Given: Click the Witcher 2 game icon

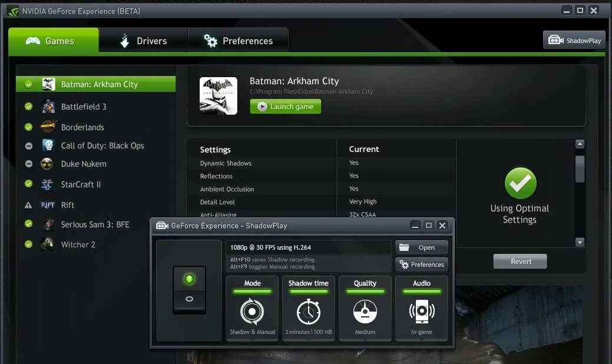Looking at the screenshot, I should click(48, 244).
